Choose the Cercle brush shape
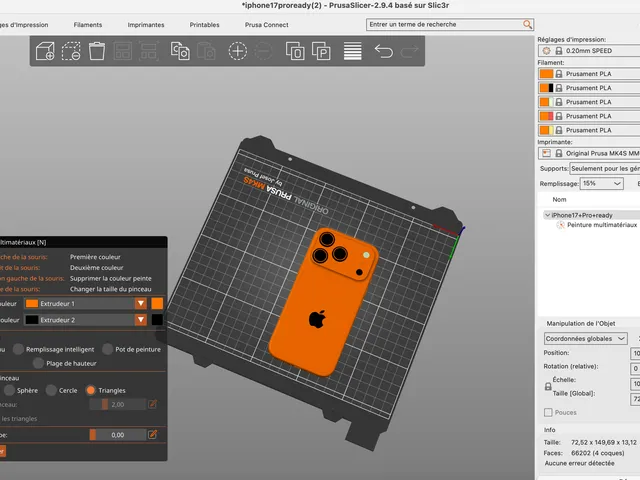Viewport: 640px width, 480px height. point(51,390)
